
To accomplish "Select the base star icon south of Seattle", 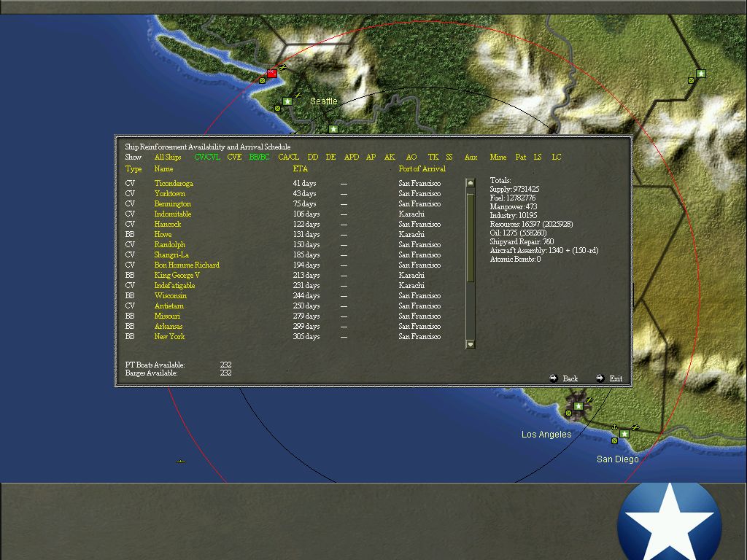I will click(333, 129).
